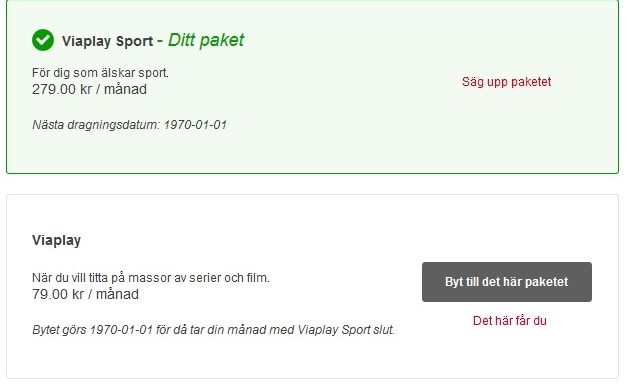
Task: Click the Viaplay Sport slut text in note
Action: coord(346,330)
